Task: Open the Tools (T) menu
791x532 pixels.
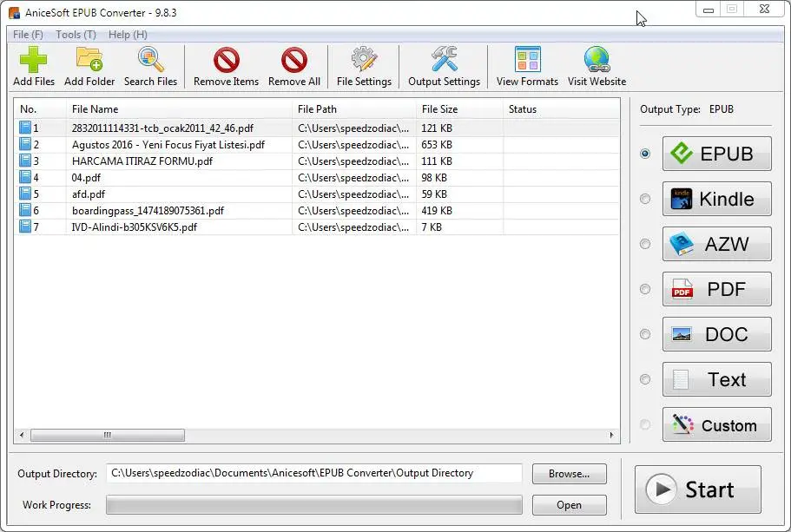Action: click(x=76, y=35)
